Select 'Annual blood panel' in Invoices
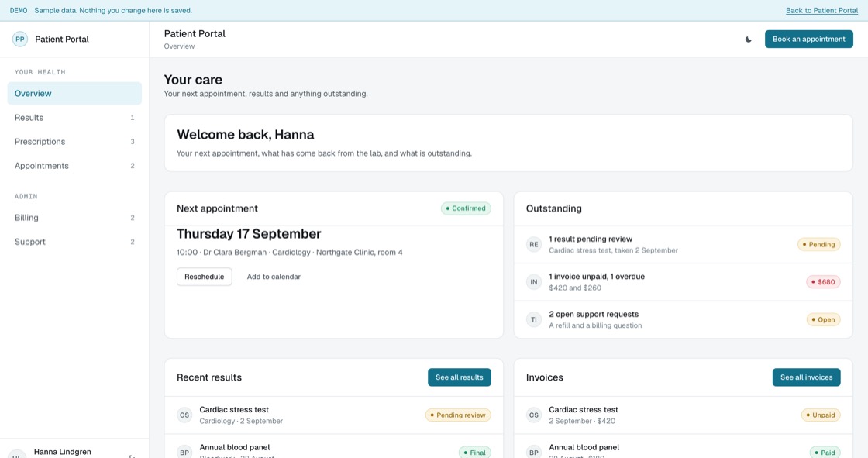The width and height of the screenshot is (868, 458). coord(584,447)
